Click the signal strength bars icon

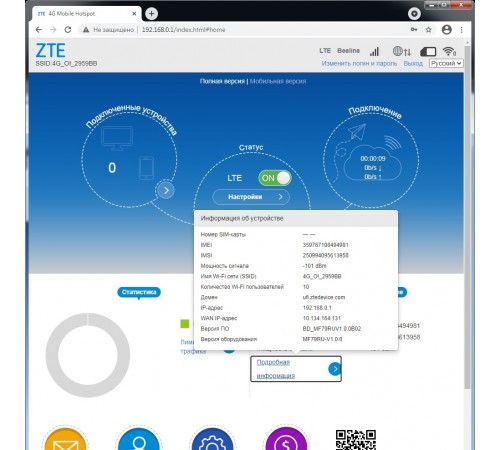(x=374, y=51)
